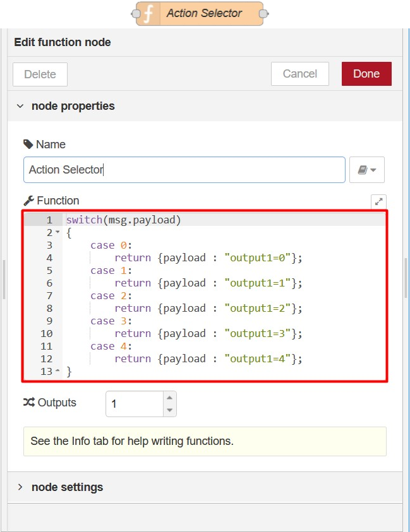Click the expand editor diagonal-arrows icon
This screenshot has height=532, width=410.
(x=379, y=201)
